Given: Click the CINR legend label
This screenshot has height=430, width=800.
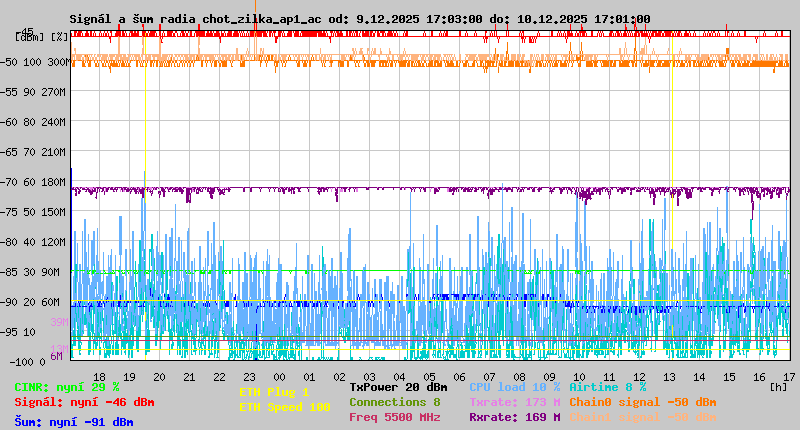Looking at the screenshot, I should tap(66, 386).
